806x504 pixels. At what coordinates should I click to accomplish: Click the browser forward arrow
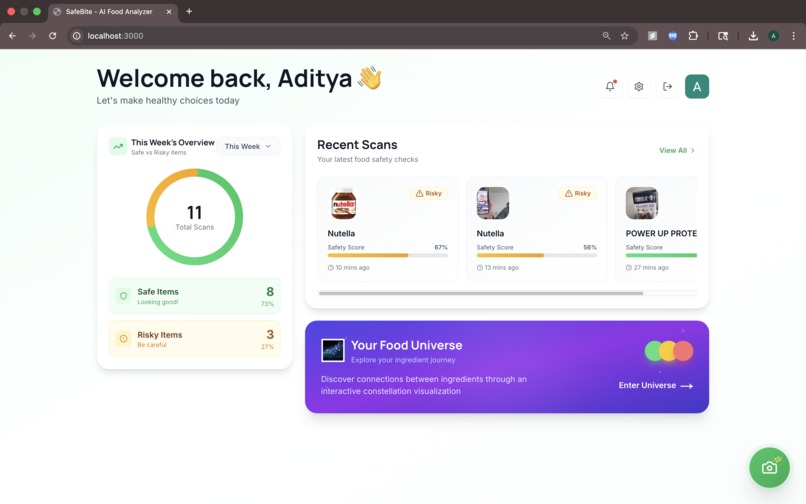(32, 36)
